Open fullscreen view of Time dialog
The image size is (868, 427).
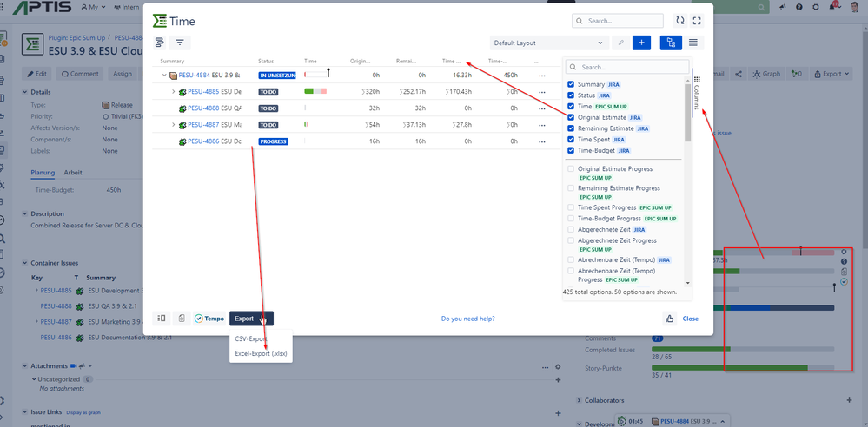(x=697, y=21)
